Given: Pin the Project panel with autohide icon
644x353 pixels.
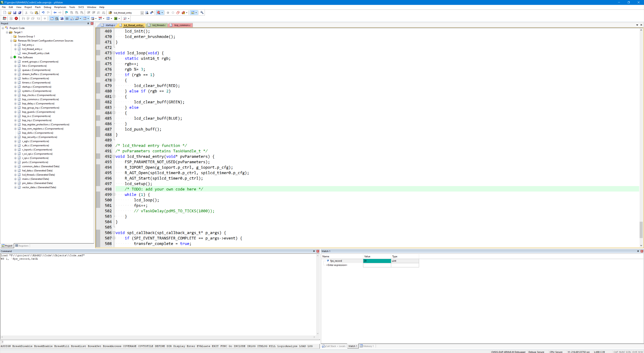Looking at the screenshot, I should 88,23.
